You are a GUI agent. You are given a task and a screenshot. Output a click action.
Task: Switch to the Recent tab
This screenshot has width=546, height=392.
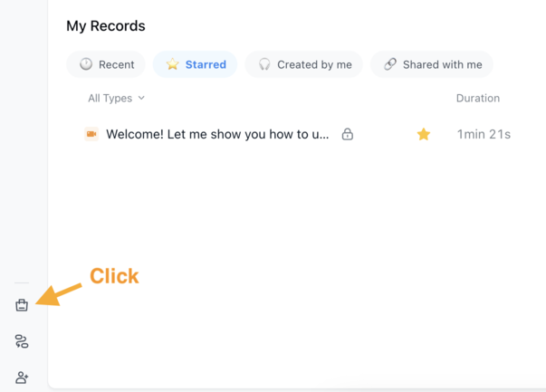coord(106,64)
